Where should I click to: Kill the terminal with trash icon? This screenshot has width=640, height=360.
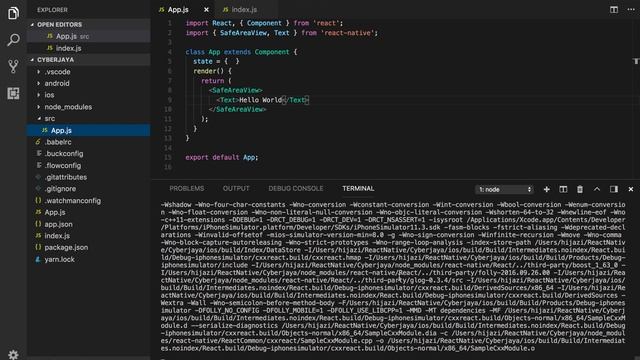580,189
